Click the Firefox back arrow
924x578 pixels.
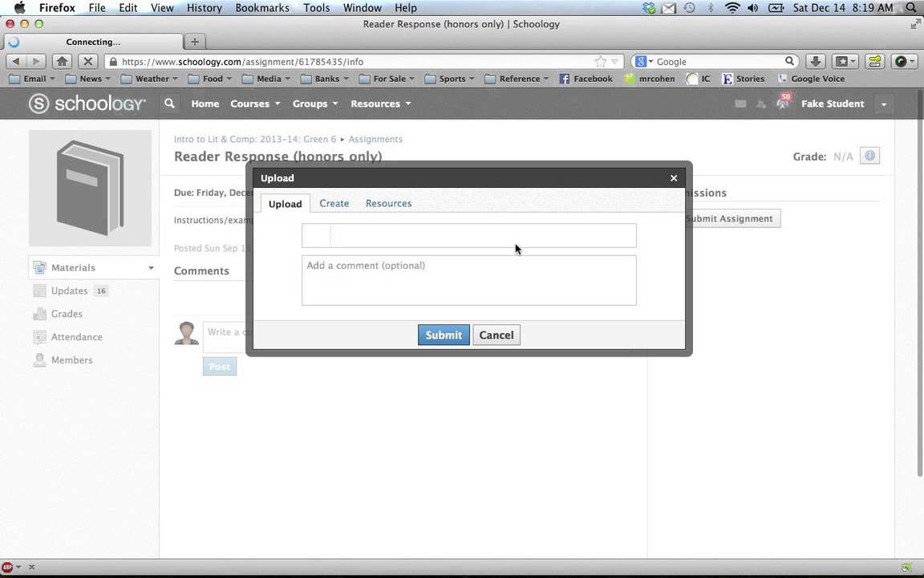pos(16,61)
